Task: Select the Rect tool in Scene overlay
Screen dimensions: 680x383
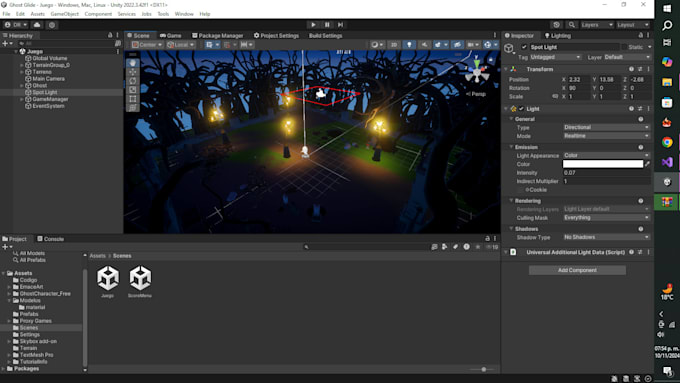Action: (x=133, y=99)
